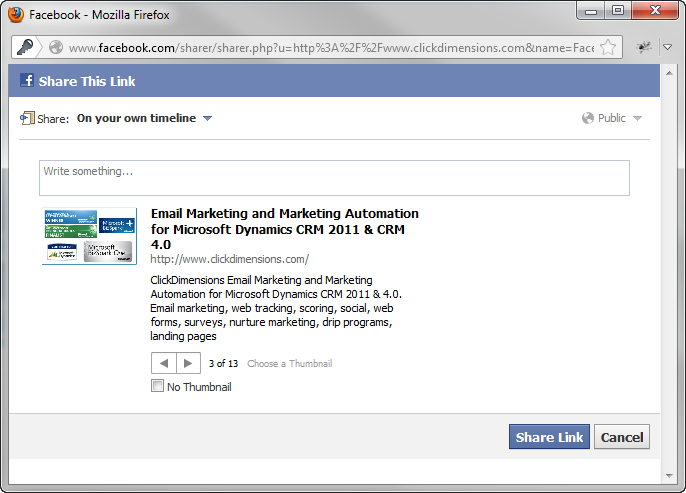Enable the No Thumbnail checkbox

pos(157,386)
